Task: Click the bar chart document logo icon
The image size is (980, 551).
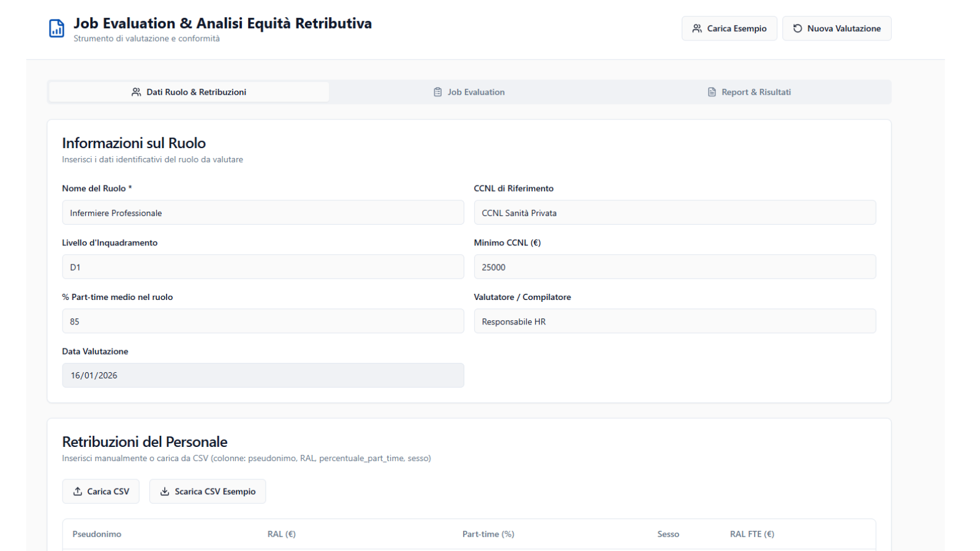Action: (56, 28)
